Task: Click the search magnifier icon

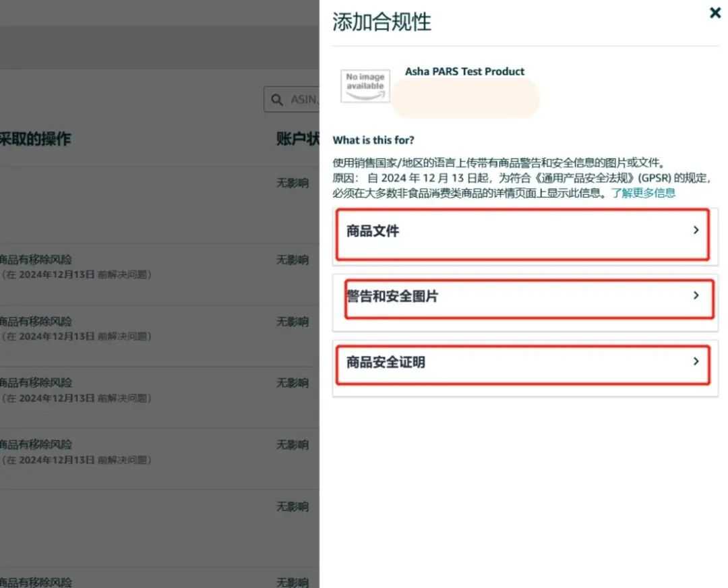Action: pos(277,99)
